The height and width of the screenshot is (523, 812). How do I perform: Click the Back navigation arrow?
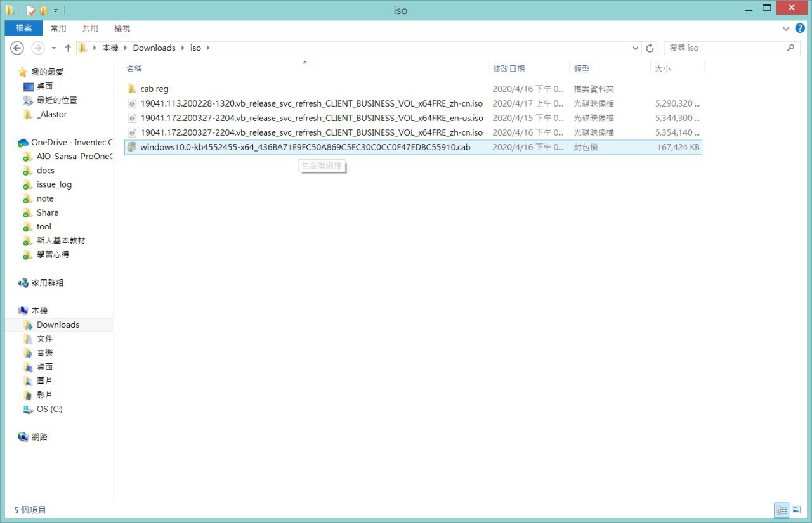coord(17,48)
